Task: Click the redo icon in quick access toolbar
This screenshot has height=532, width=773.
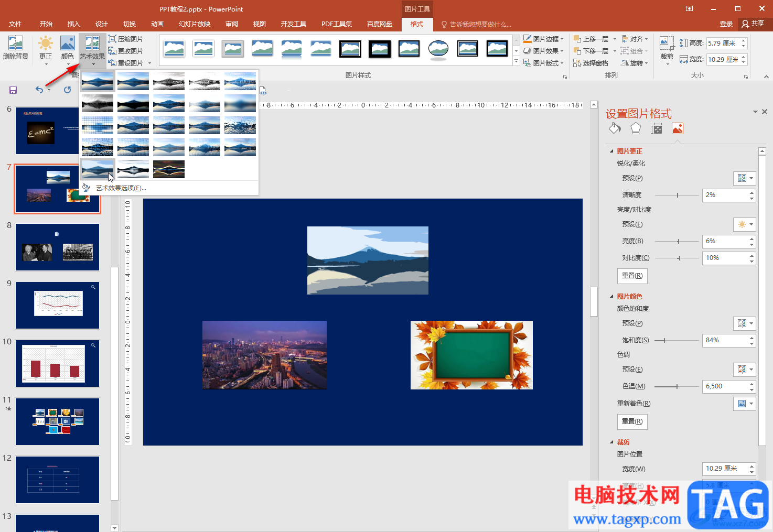Action: [x=67, y=90]
